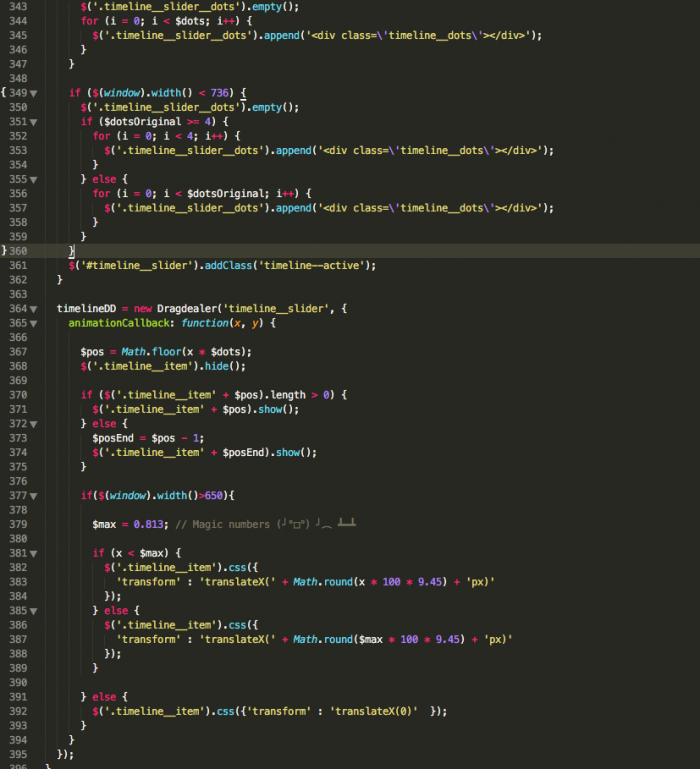
Task: Click 'Math.round' on line 383
Action: pyautogui.click(x=323, y=582)
